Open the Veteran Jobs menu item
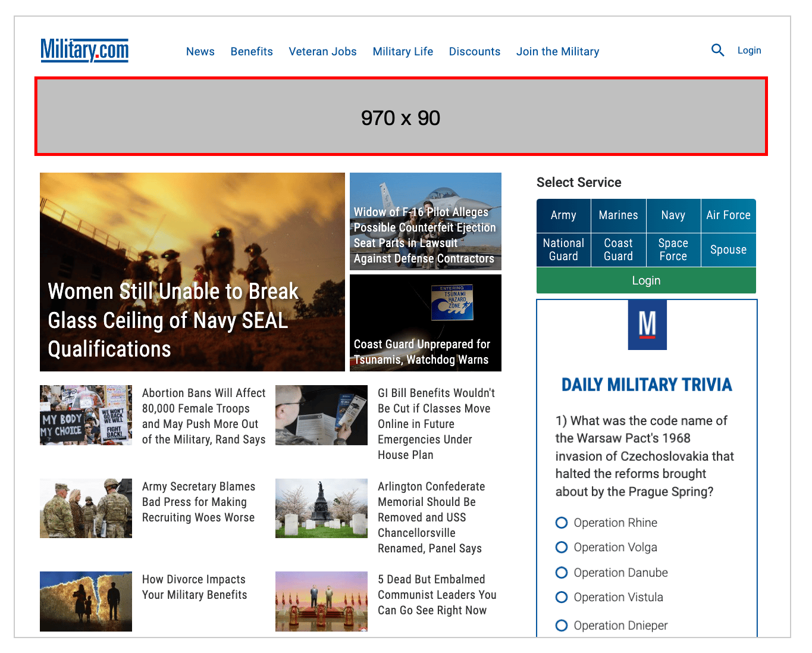The width and height of the screenshot is (812, 653). 322,52
